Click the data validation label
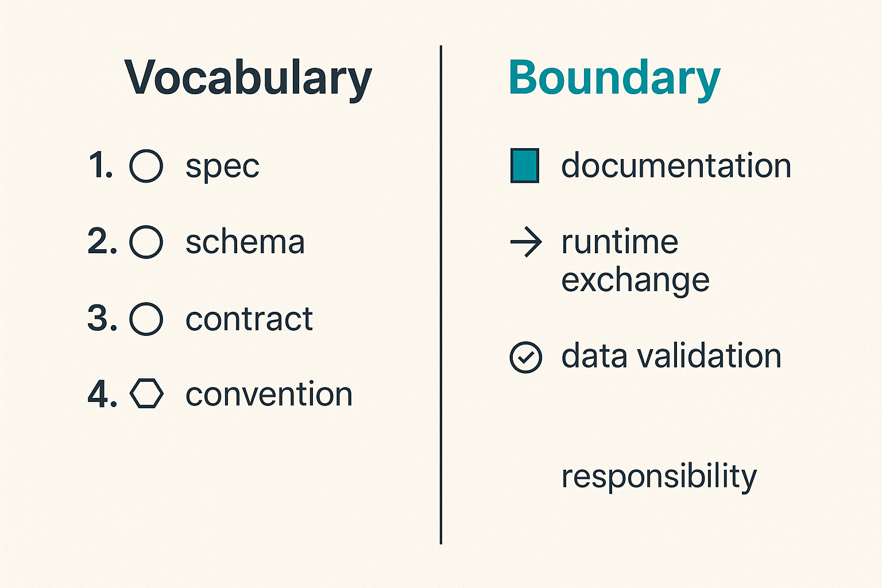The width and height of the screenshot is (882, 588). pos(671,356)
